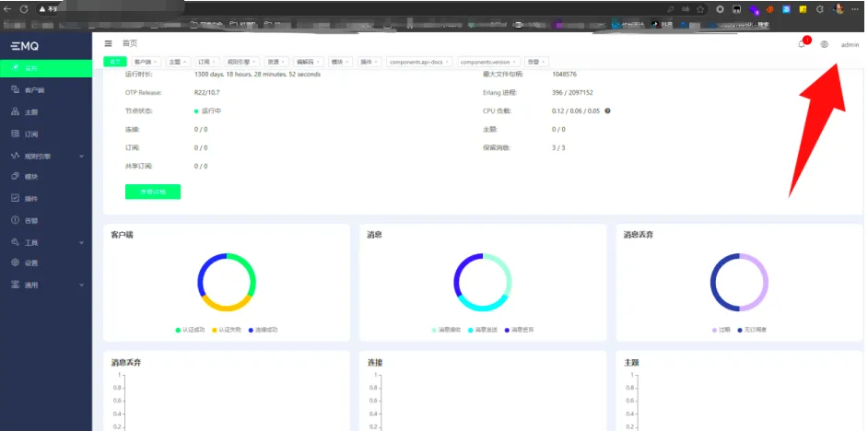Click the 设置 gear sidebar icon
The height and width of the screenshot is (431, 868).
[16, 262]
